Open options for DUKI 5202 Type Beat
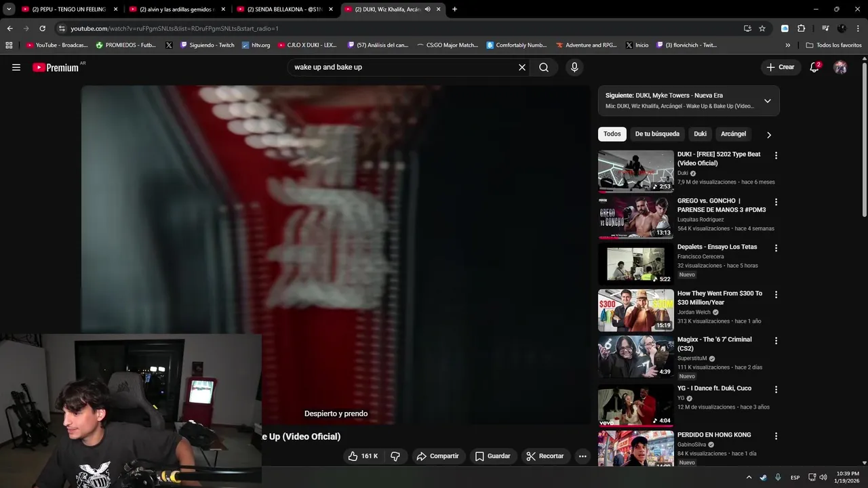Image resolution: width=868 pixels, height=488 pixels. pos(776,156)
